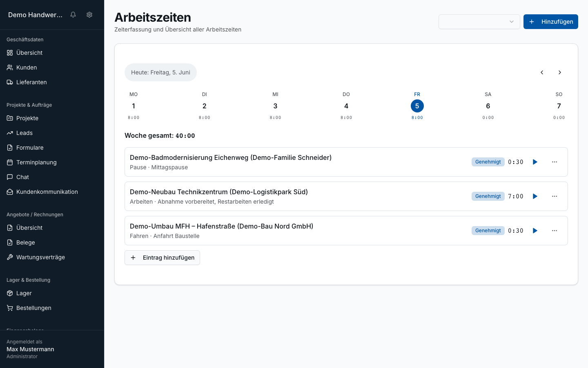Open Leads in the sidebar
588x368 pixels.
[52, 133]
